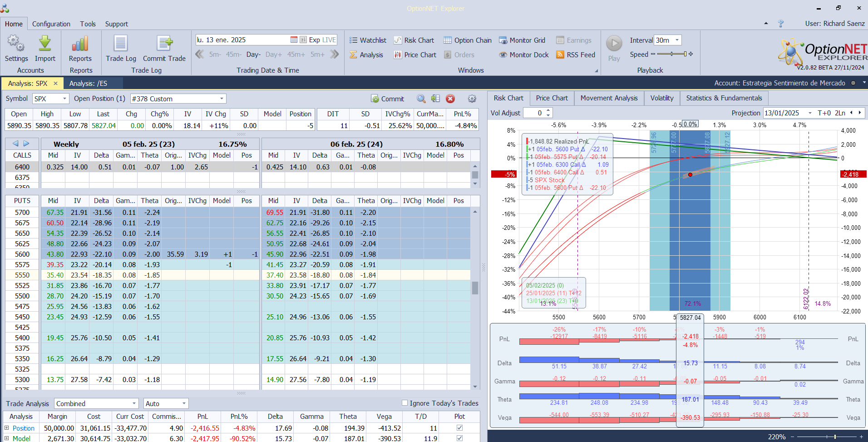The height and width of the screenshot is (442, 868).
Task: Step back with double left arrow
Action: point(199,55)
